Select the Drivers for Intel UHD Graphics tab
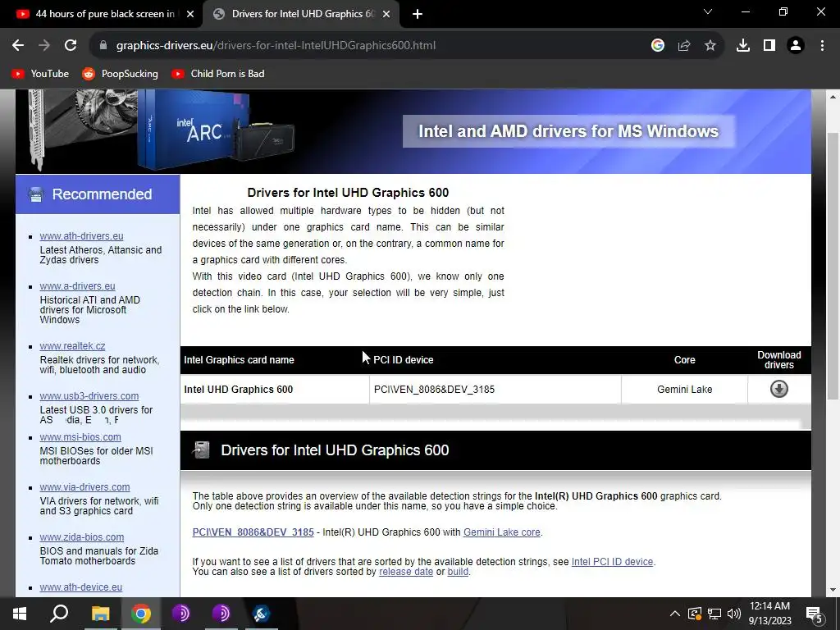 point(303,15)
